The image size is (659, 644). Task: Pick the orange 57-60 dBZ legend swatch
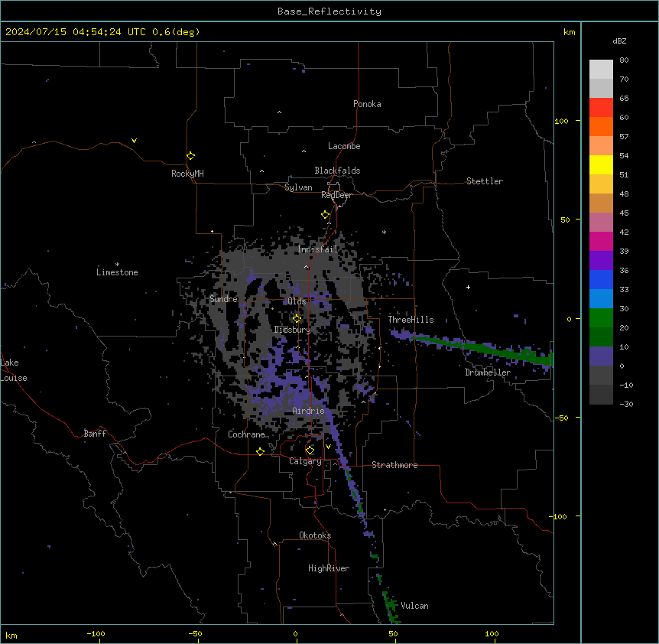click(x=601, y=126)
